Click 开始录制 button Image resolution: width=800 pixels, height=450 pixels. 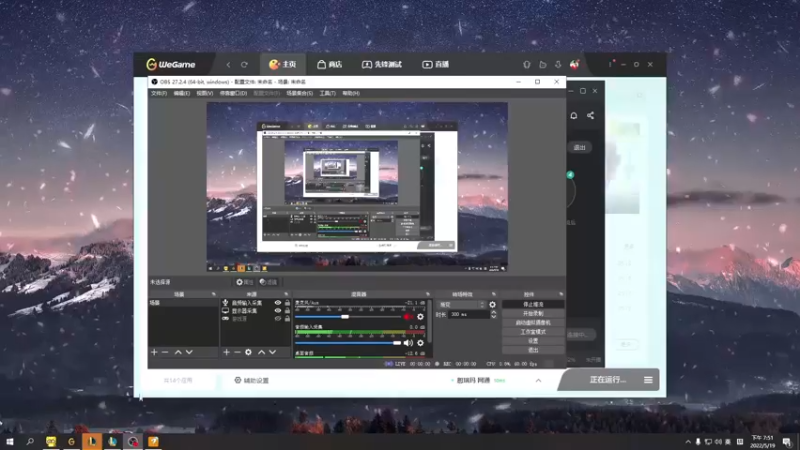(533, 313)
